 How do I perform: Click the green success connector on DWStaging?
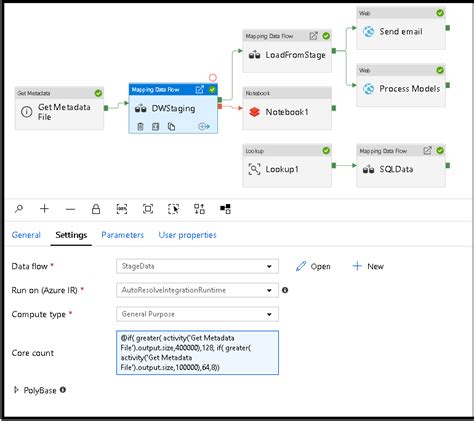(220, 100)
